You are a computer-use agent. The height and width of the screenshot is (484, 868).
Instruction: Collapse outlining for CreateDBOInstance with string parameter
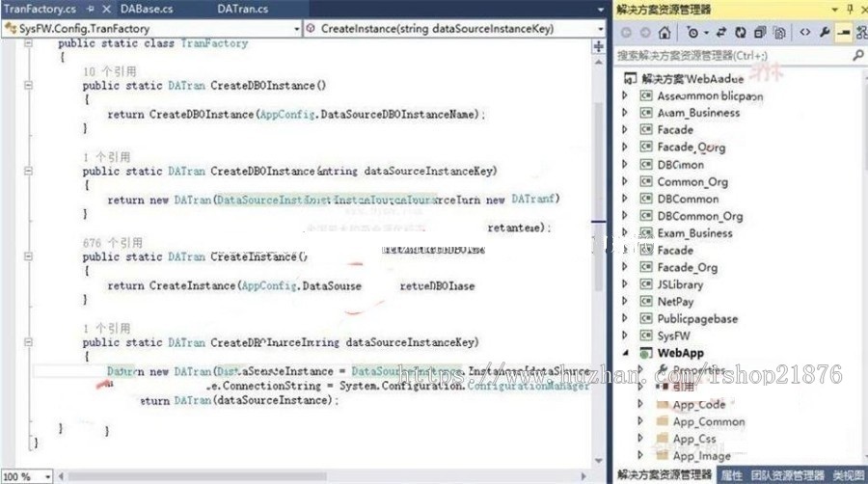pyautogui.click(x=28, y=171)
